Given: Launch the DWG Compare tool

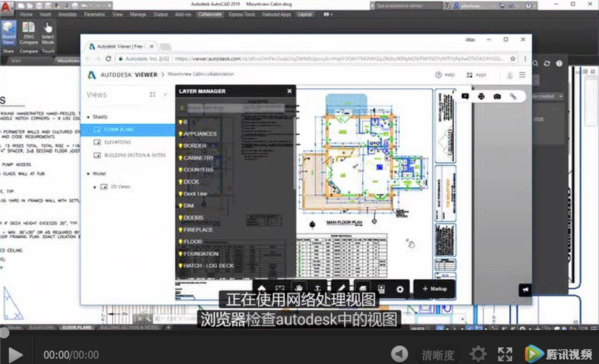Looking at the screenshot, I should pyautogui.click(x=29, y=33).
